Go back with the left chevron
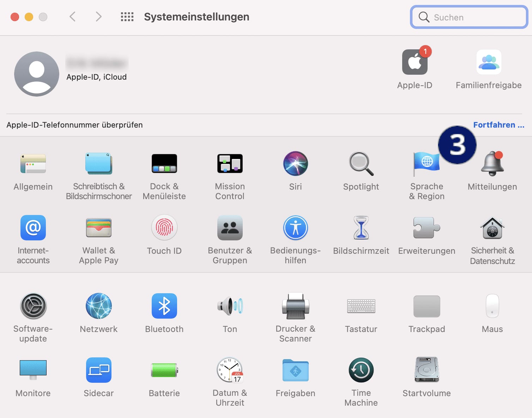This screenshot has width=532, height=418. pyautogui.click(x=73, y=17)
